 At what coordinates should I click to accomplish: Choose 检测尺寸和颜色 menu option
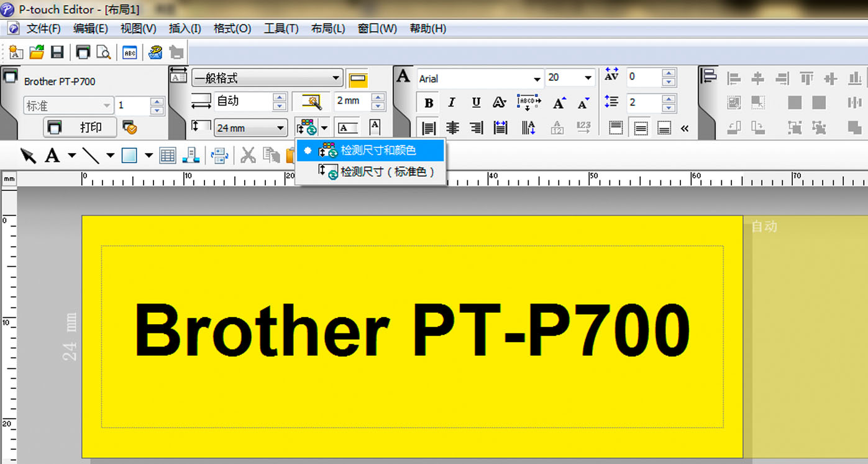tap(370, 151)
